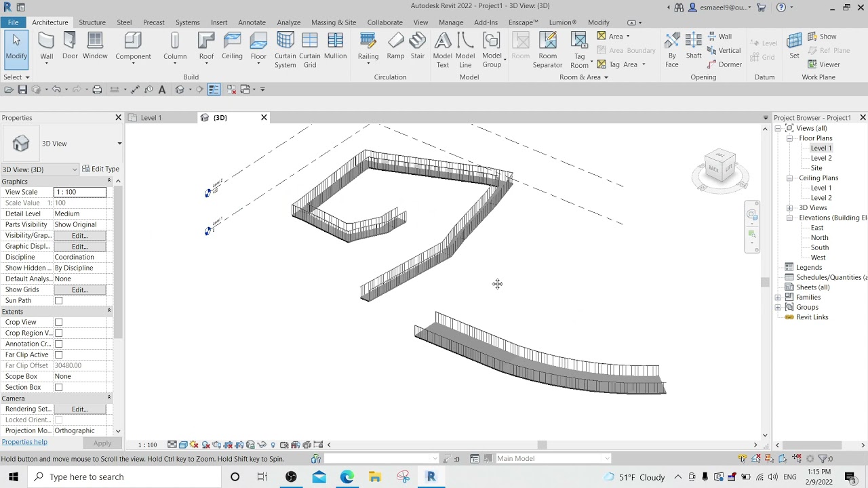This screenshot has width=868, height=488.
Task: Open the Structure ribbon tab
Action: 92,22
